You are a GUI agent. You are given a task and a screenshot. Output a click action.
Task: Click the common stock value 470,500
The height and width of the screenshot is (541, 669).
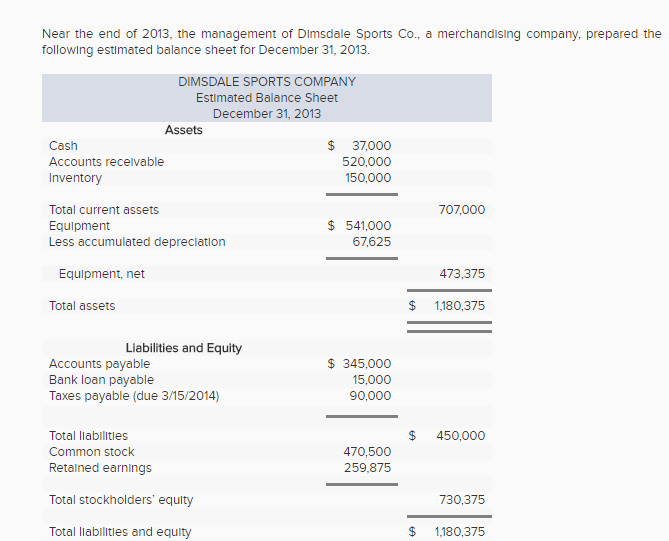367,452
